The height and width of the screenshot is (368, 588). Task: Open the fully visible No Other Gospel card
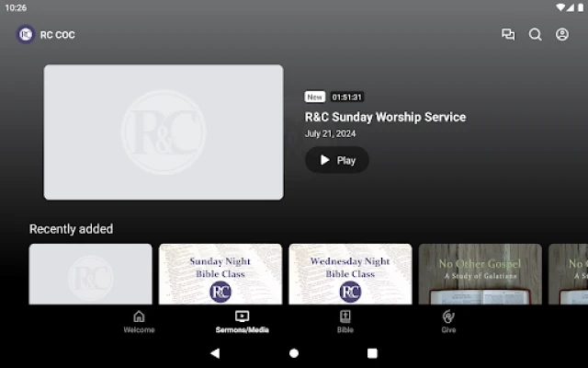click(480, 274)
